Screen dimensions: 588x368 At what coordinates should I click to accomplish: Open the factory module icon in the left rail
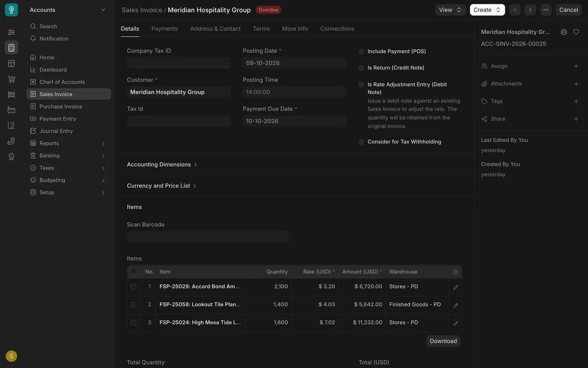[11, 110]
